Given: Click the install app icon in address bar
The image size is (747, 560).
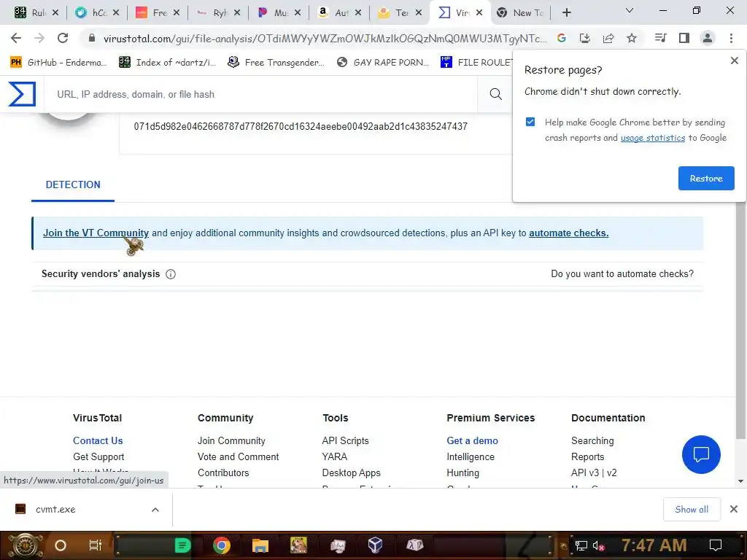Looking at the screenshot, I should [585, 38].
